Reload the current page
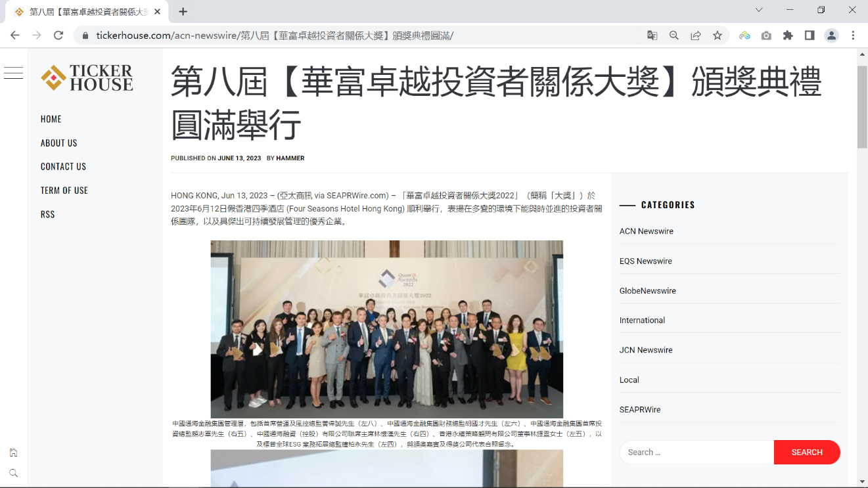The width and height of the screenshot is (868, 488). coord(58,35)
